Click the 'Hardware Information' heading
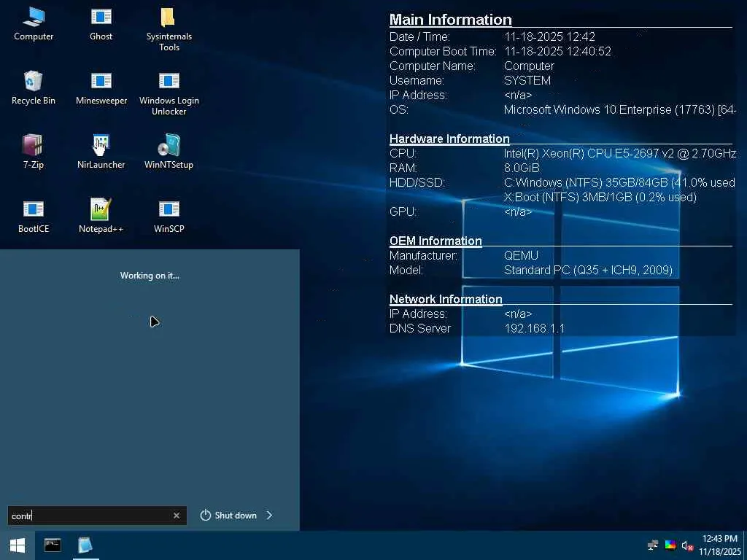The height and width of the screenshot is (560, 747). [449, 139]
